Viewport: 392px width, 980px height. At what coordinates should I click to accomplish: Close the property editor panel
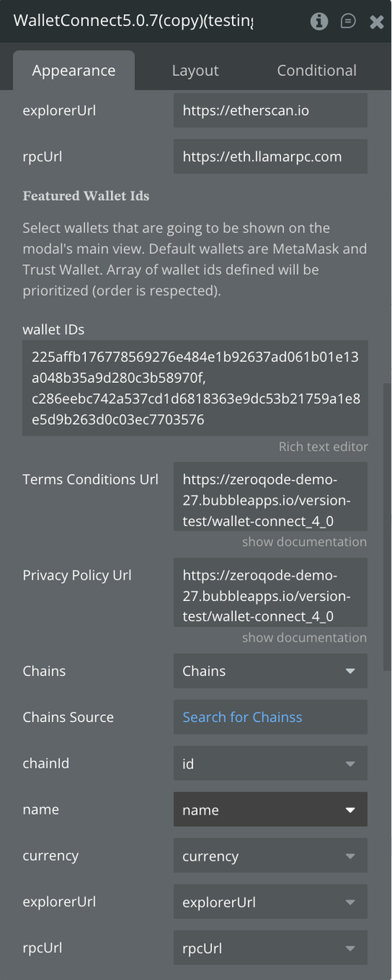point(376,22)
